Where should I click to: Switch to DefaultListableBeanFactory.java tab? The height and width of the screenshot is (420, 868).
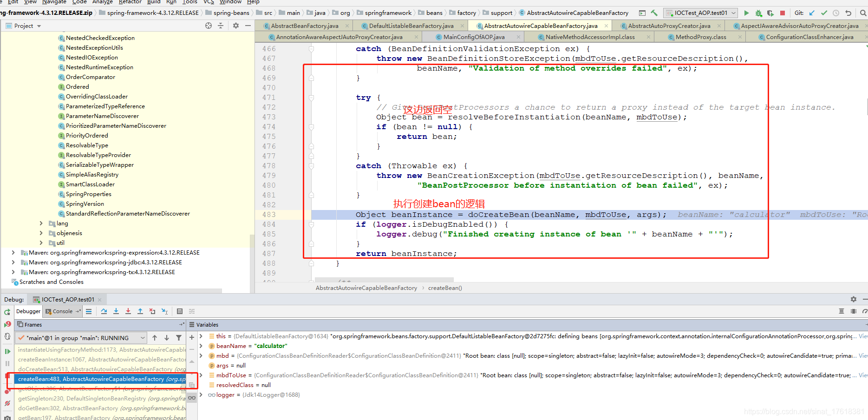411,26
